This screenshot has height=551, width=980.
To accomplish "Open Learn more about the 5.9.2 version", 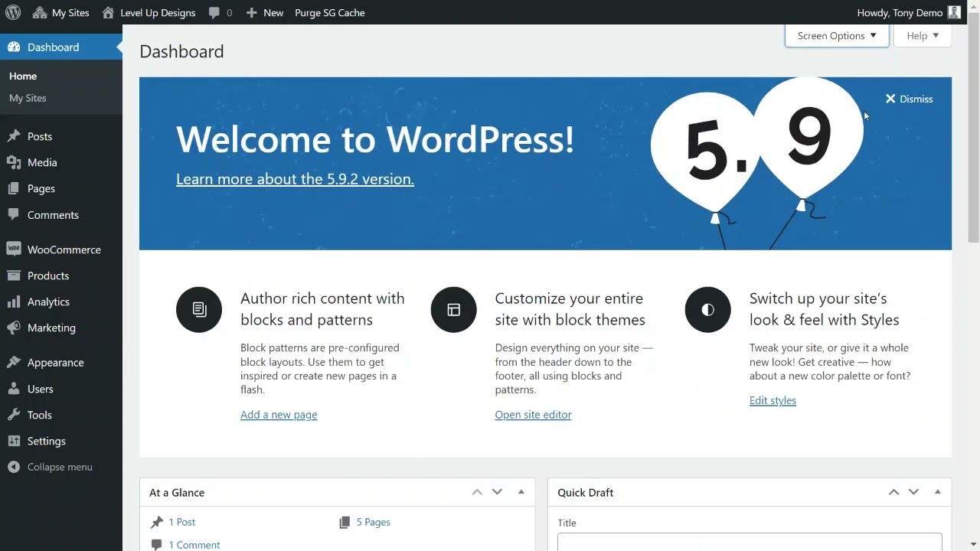I will pos(295,179).
